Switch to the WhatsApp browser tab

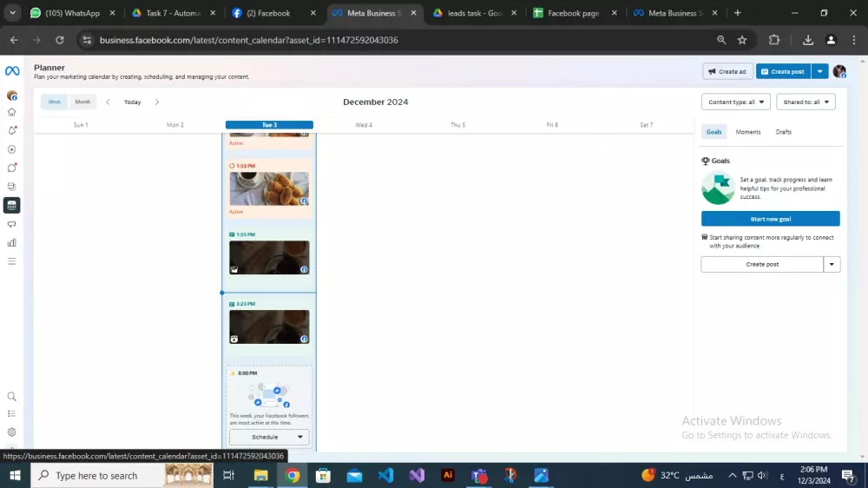[73, 13]
